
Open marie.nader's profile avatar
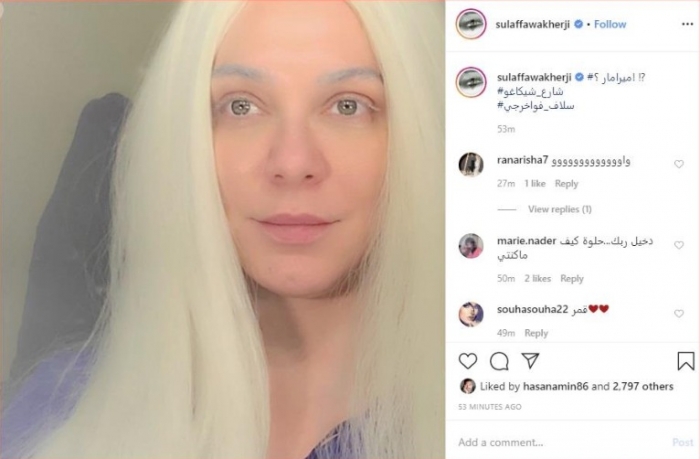coord(471,246)
